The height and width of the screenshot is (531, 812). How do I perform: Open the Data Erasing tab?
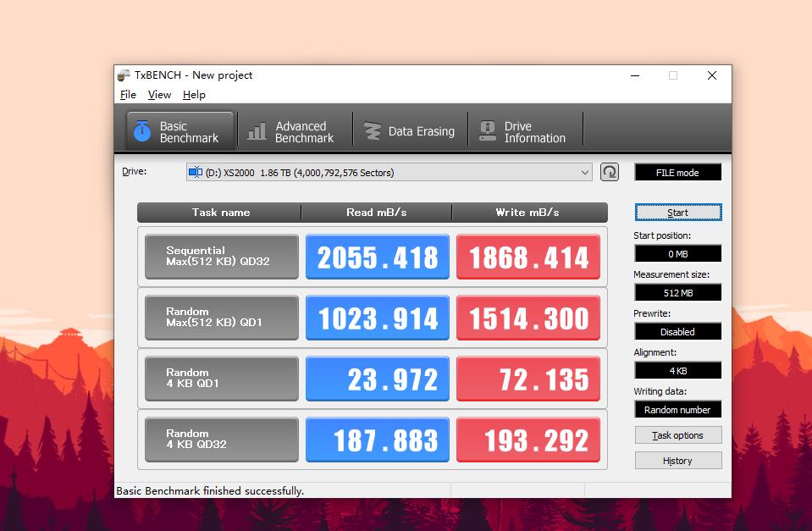[409, 131]
